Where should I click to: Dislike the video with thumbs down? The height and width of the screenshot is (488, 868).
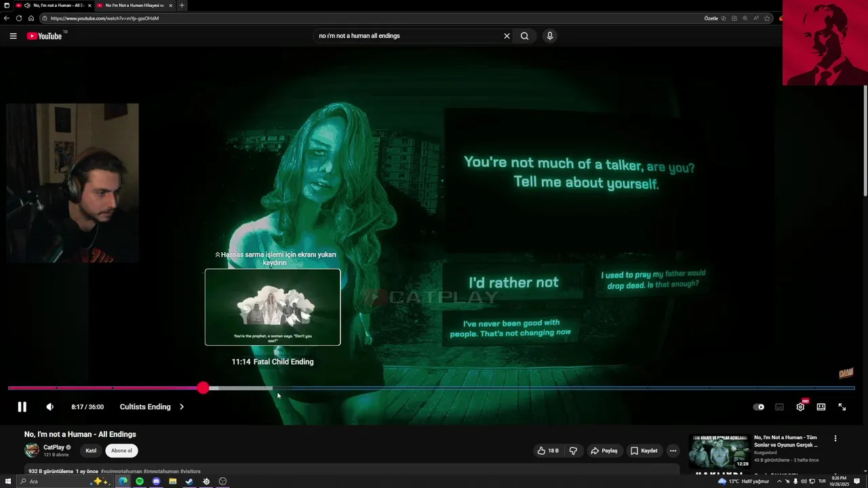coord(573,451)
